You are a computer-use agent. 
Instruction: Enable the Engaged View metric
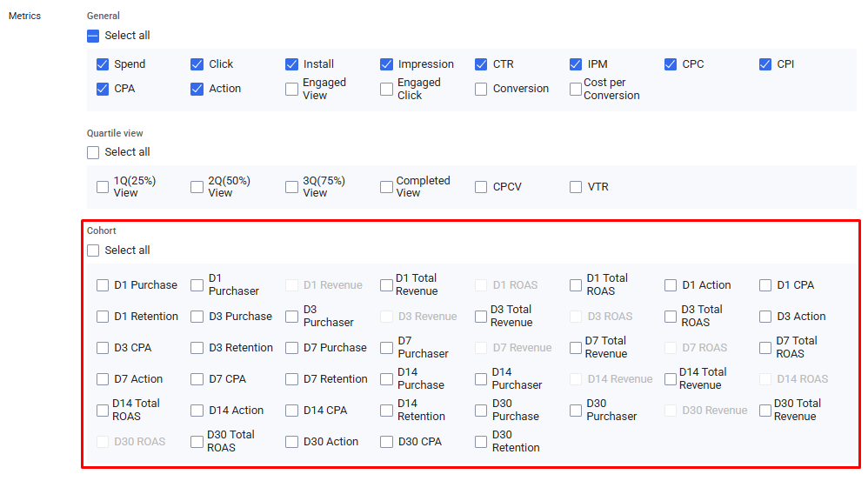[x=292, y=89]
